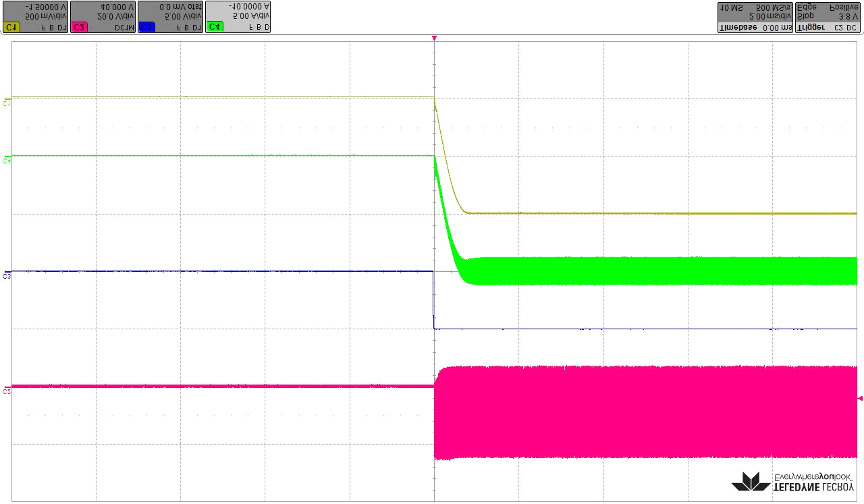Click the trigger level arrow on right edge
This screenshot has width=864, height=504.
859,399
